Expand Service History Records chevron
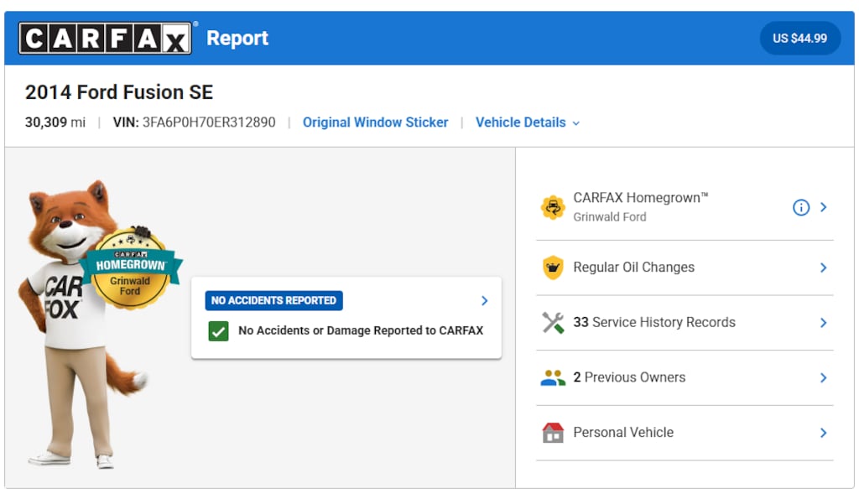The width and height of the screenshot is (859, 504). pyautogui.click(x=824, y=323)
